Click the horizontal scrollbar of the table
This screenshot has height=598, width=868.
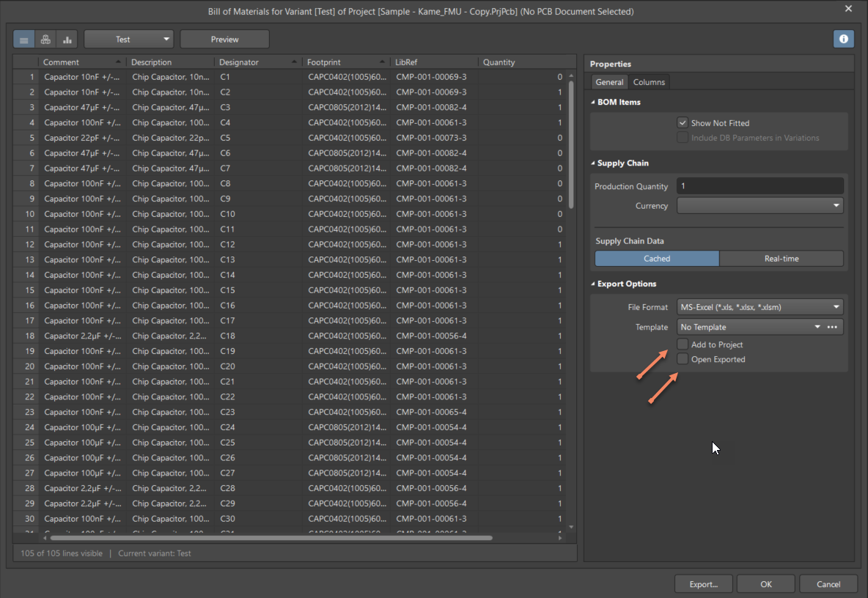point(271,538)
